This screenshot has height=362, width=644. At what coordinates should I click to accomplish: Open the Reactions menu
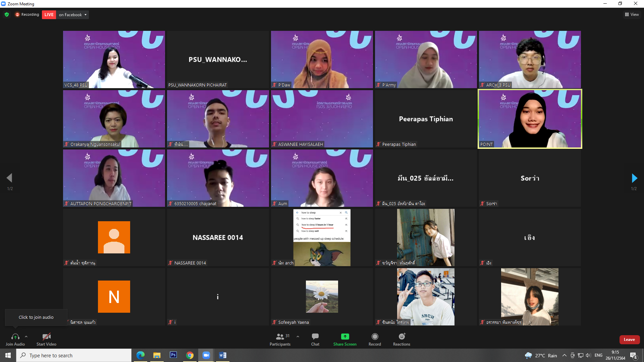point(401,337)
